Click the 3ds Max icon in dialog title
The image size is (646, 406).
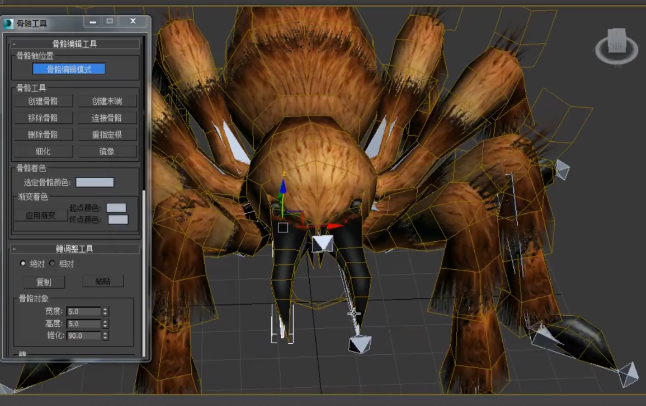[11, 21]
